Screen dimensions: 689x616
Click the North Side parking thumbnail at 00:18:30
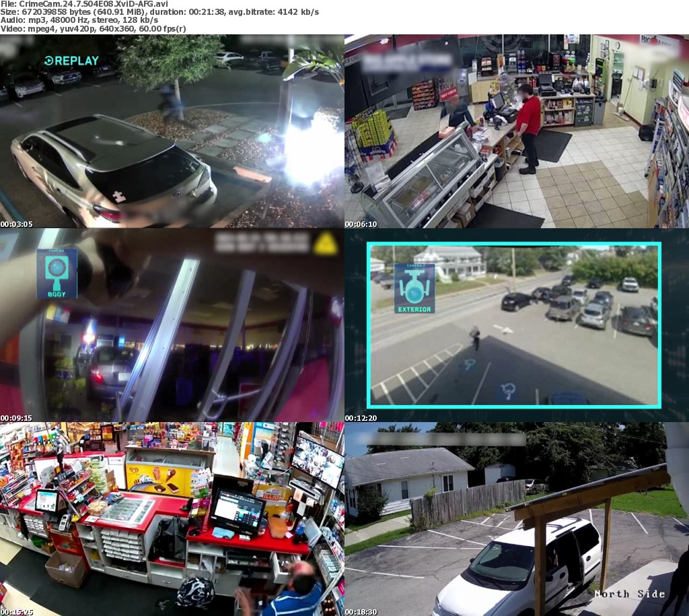tap(517, 519)
